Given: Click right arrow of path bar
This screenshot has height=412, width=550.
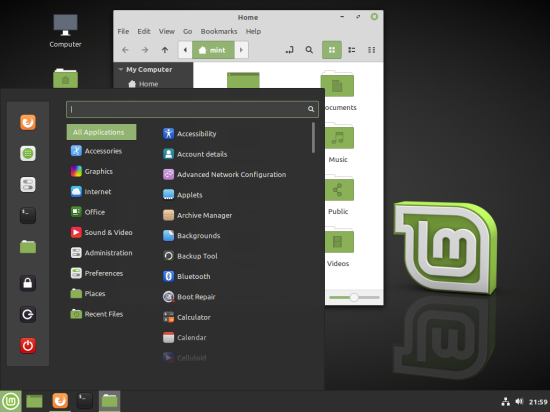Looking at the screenshot, I should (x=241, y=50).
